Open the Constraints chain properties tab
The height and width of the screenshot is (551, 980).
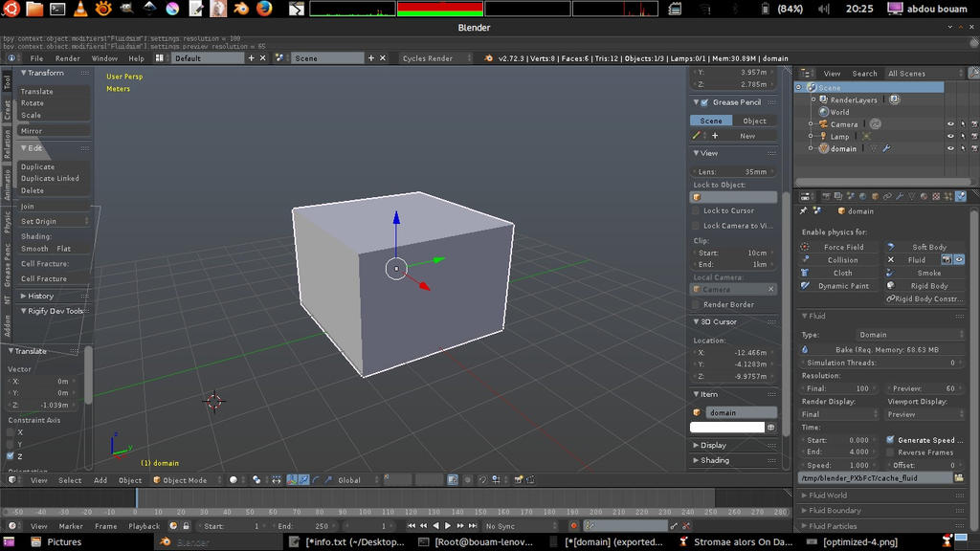(x=887, y=196)
